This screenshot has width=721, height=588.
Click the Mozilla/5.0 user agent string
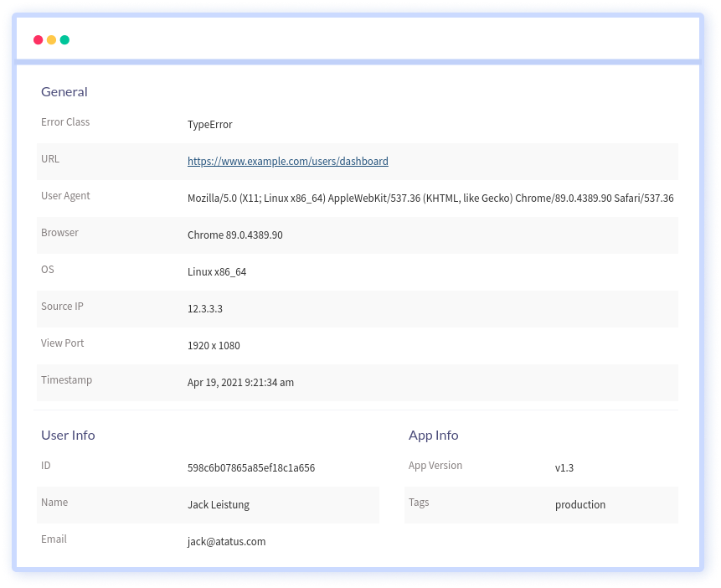click(430, 199)
